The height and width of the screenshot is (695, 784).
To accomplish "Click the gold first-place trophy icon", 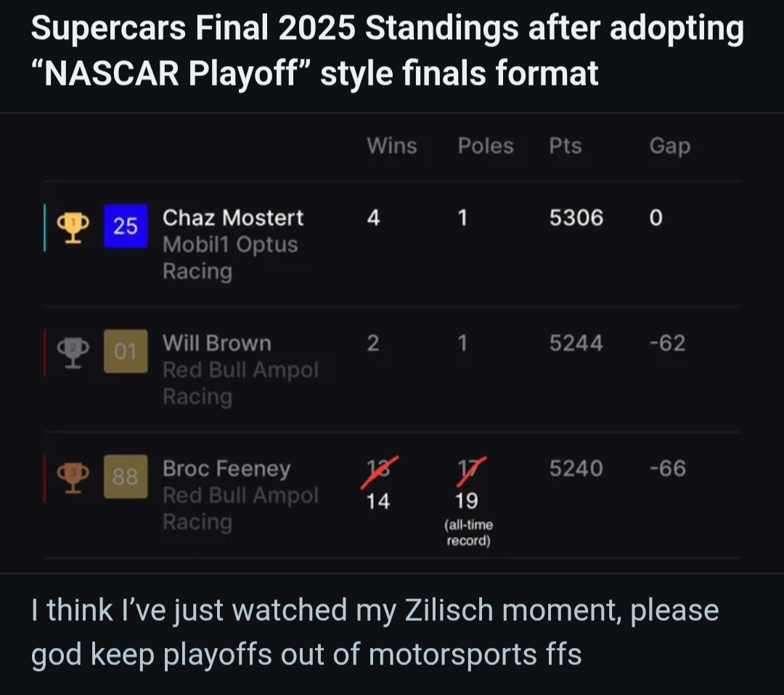I will [73, 226].
